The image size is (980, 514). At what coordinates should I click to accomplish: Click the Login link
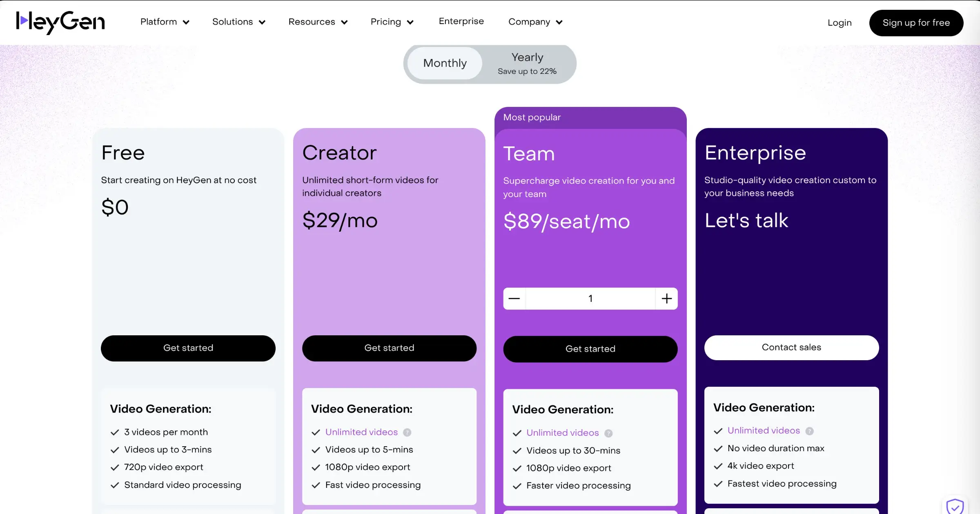click(840, 23)
